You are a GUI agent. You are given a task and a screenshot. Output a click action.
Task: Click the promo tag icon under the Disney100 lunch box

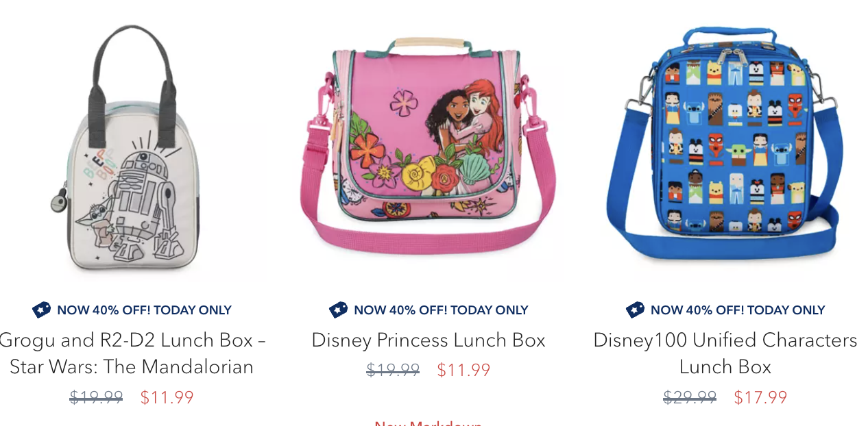pyautogui.click(x=635, y=310)
